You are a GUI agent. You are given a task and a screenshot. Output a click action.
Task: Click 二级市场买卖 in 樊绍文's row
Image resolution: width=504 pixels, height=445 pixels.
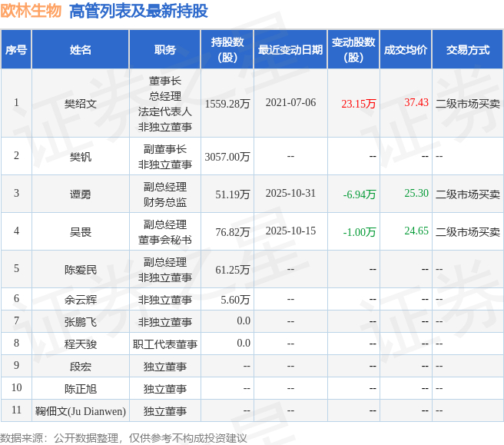point(468,104)
